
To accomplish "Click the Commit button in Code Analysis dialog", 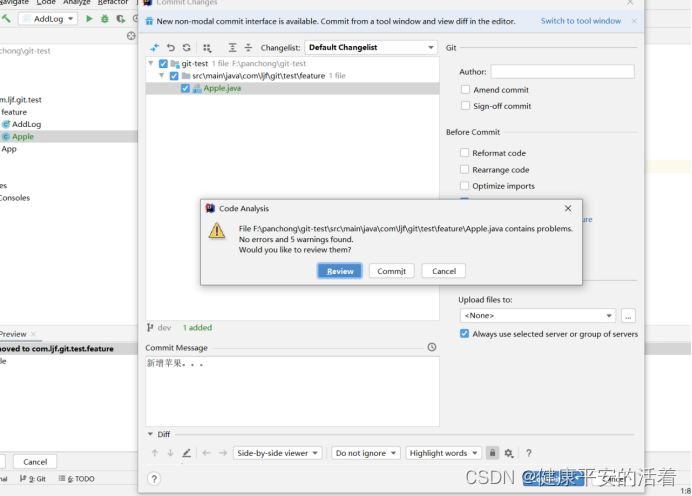I will 391,271.
